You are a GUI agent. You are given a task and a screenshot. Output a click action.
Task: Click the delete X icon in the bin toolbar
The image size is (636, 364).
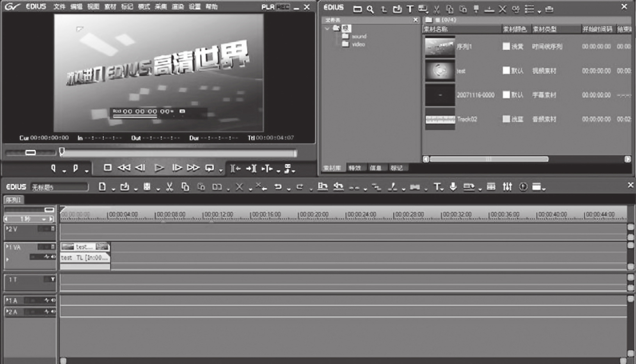[x=503, y=9]
